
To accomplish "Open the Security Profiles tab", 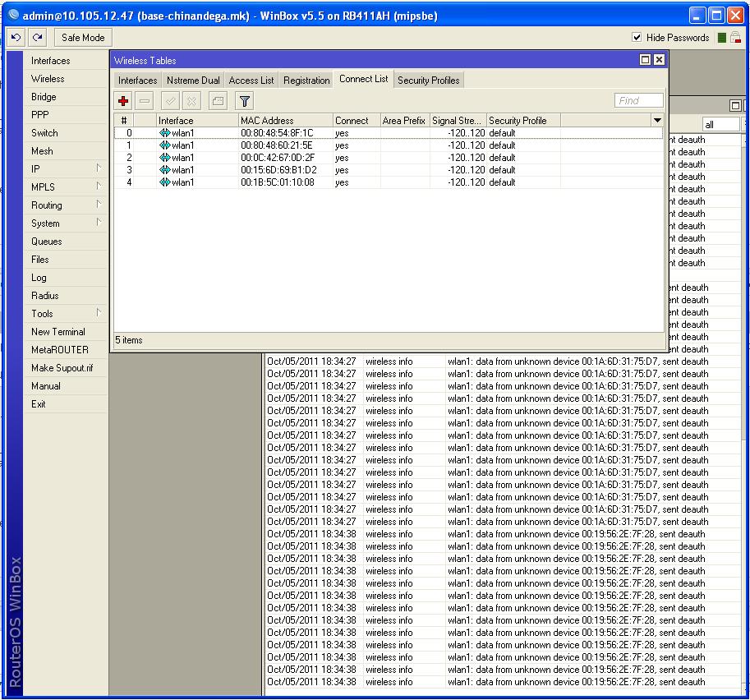I will (x=429, y=81).
